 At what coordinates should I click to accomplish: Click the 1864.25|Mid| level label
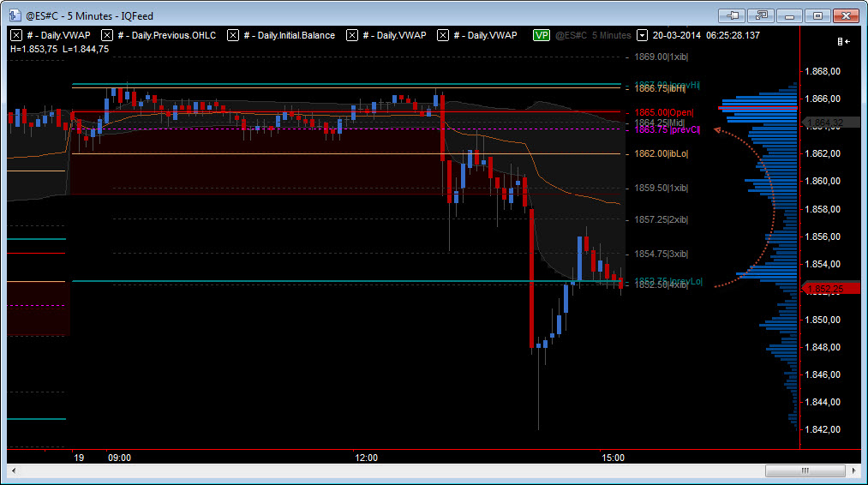click(x=659, y=123)
